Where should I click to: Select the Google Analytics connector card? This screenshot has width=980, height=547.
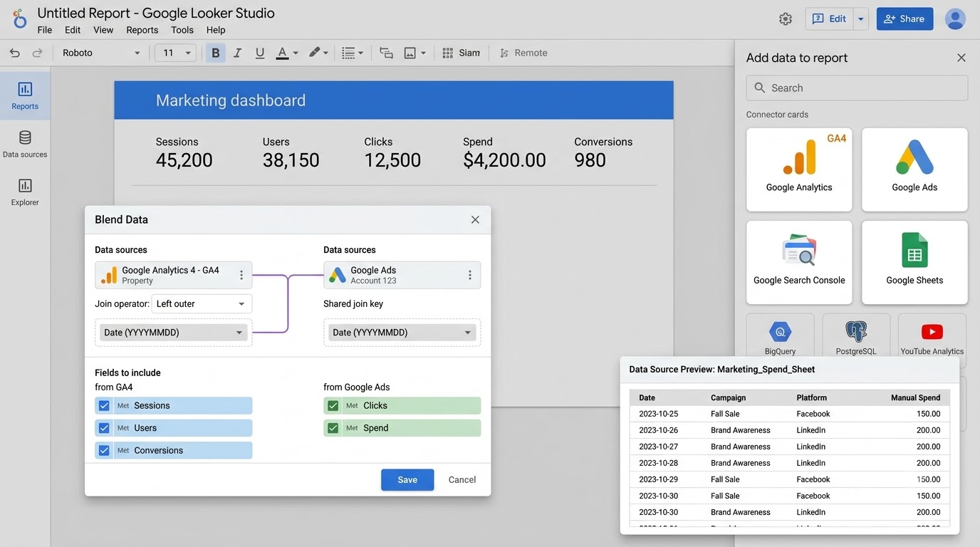799,170
